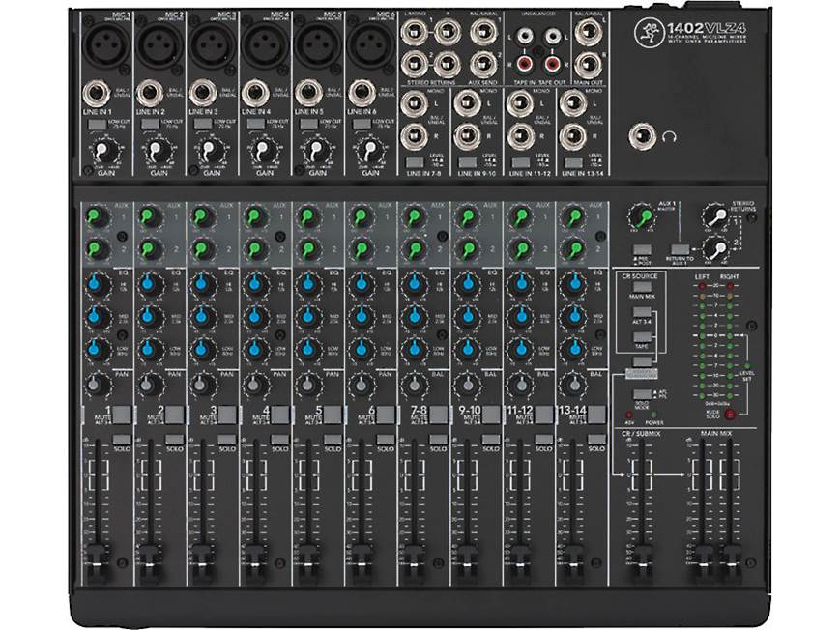Image resolution: width=840 pixels, height=630 pixels.
Task: Click the red TAPE IN right RCA jack
Action: tap(524, 65)
